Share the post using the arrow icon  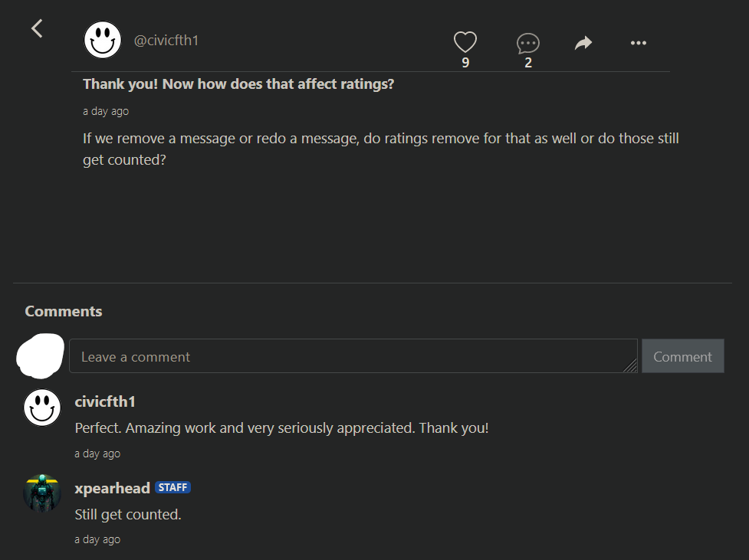[x=583, y=43]
